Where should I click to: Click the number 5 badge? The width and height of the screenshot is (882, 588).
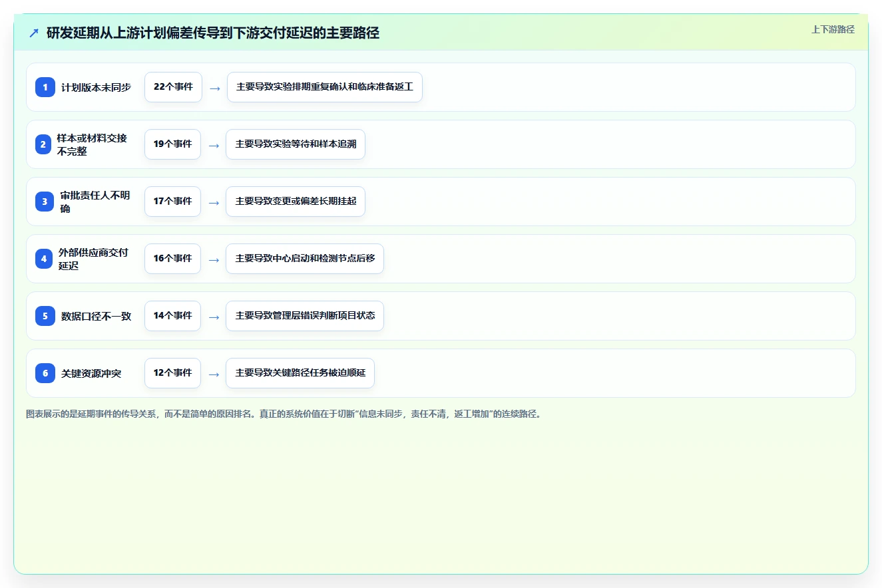click(45, 316)
